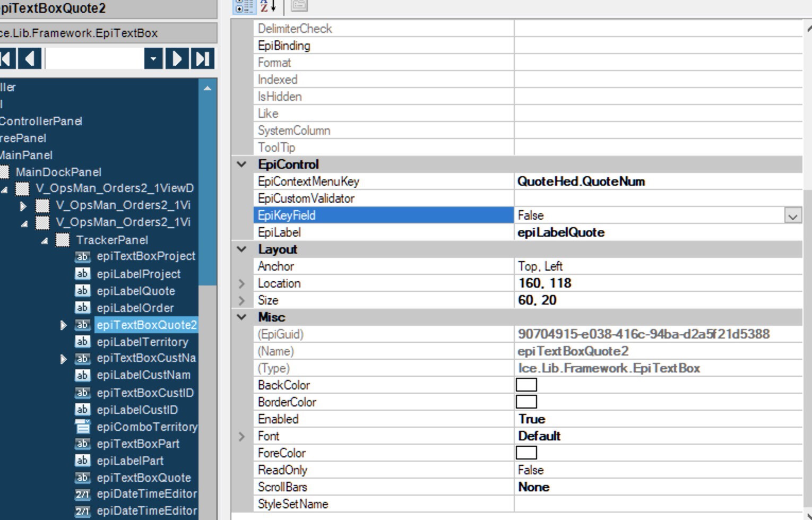Go to first record navigation arrow
This screenshot has height=520, width=812.
point(6,58)
